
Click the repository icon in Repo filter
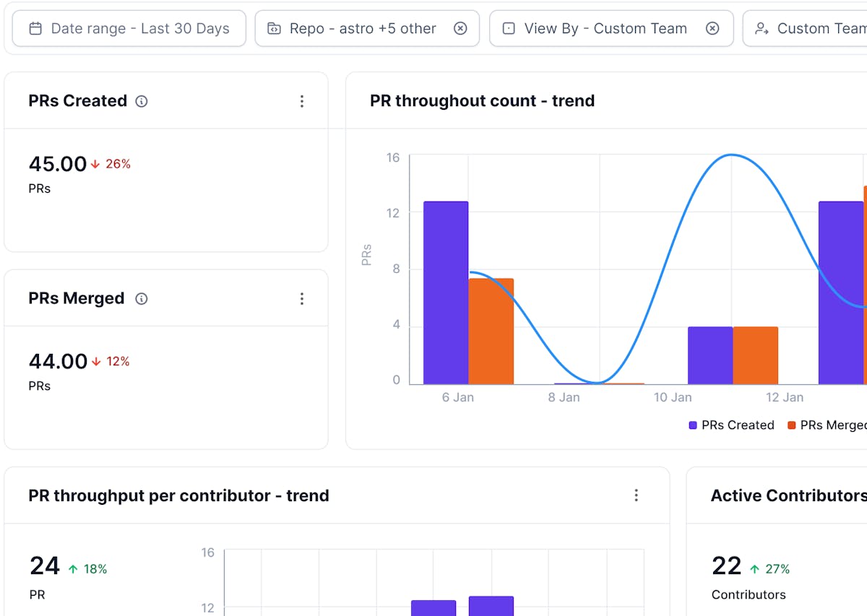coord(275,28)
